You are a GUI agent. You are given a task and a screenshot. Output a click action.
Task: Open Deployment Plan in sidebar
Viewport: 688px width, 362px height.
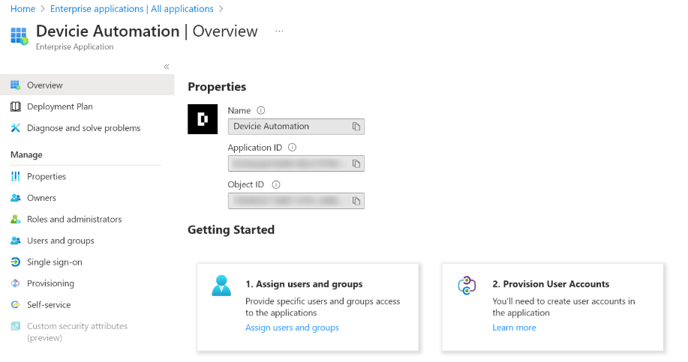coord(60,107)
